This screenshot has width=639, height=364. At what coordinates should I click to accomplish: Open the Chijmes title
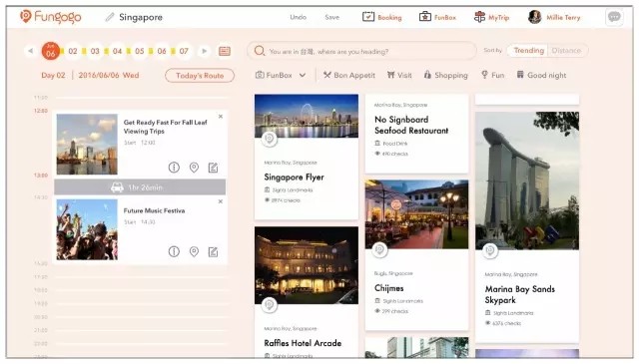[389, 288]
